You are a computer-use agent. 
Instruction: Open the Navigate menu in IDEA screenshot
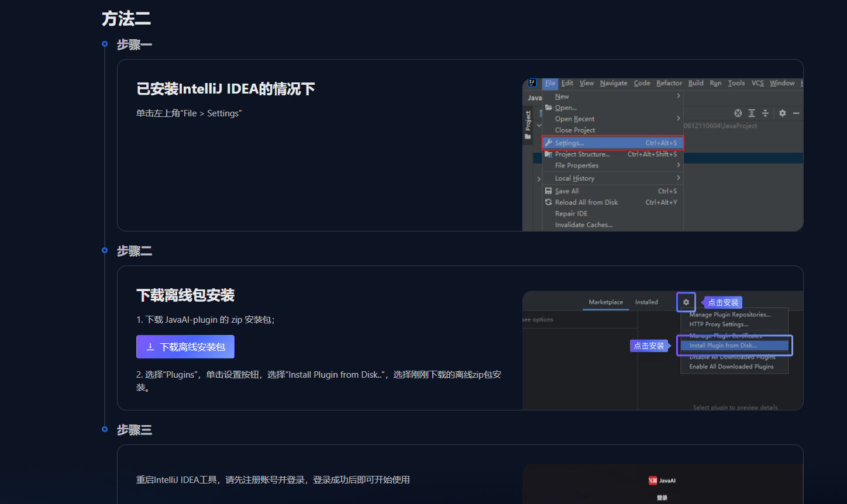[x=614, y=83]
